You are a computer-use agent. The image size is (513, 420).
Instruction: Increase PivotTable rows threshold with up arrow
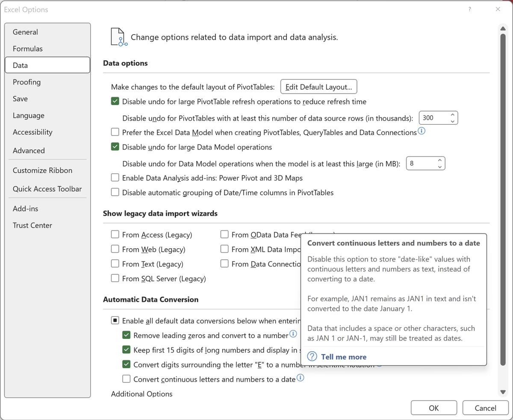[452, 115]
